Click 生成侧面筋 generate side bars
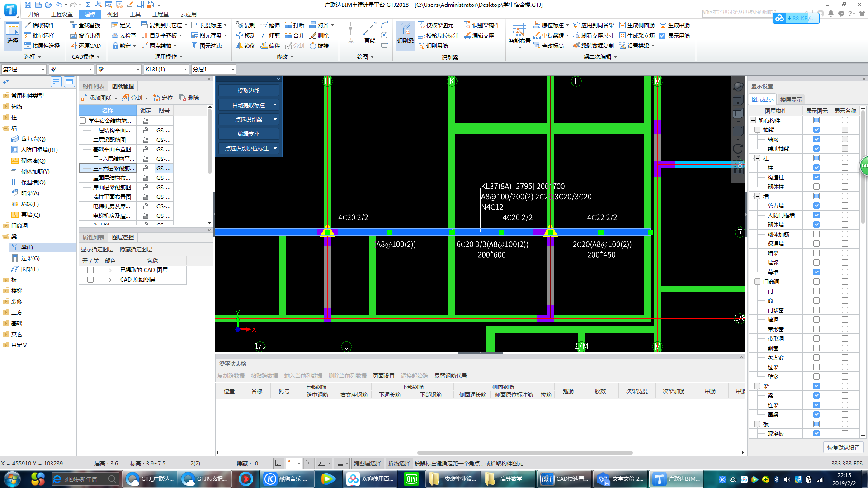 point(637,25)
